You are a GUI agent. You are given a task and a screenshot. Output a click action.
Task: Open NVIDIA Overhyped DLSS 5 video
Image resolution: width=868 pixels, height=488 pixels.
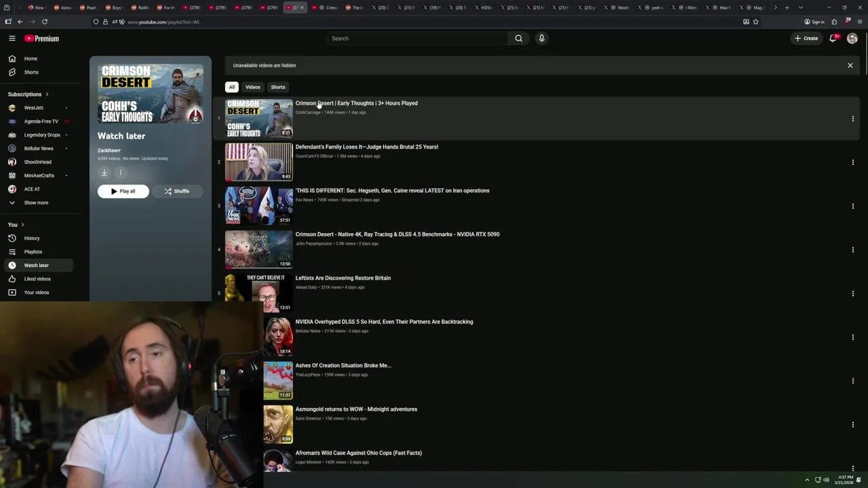pyautogui.click(x=384, y=322)
